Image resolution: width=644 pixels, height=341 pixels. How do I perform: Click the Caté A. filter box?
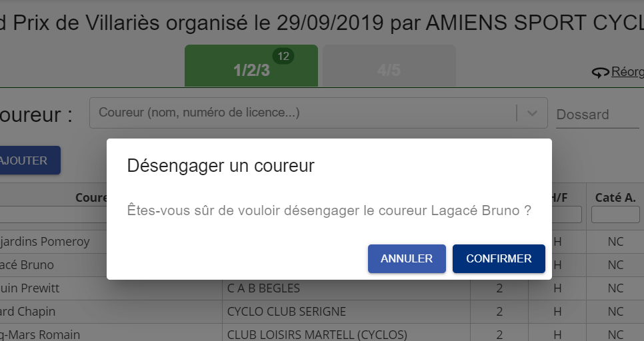pyautogui.click(x=615, y=214)
